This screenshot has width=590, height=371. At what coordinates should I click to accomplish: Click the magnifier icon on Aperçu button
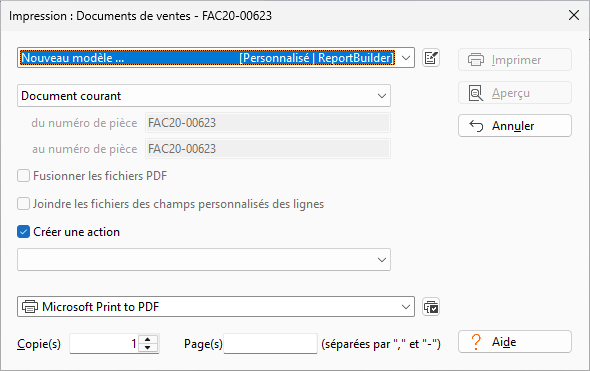pyautogui.click(x=476, y=93)
